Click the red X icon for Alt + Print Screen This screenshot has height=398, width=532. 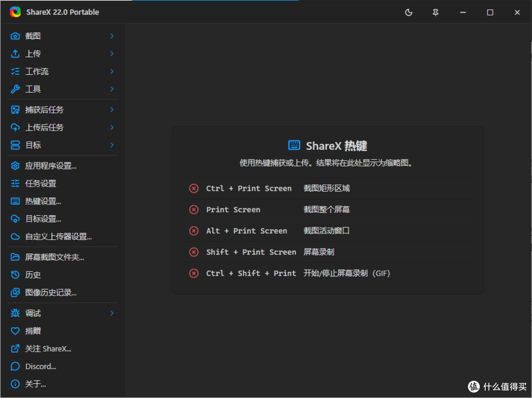(x=194, y=231)
